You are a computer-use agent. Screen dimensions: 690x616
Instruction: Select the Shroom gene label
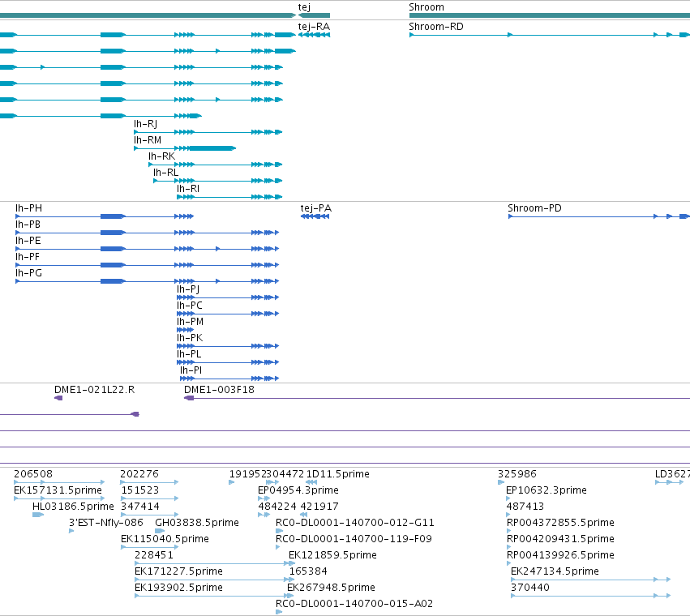coord(426,7)
